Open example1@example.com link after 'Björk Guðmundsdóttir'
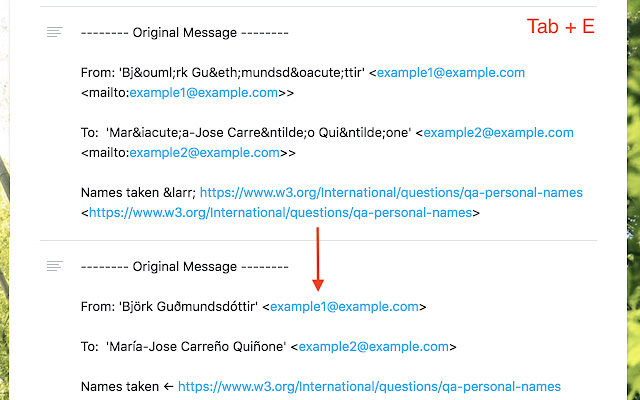The height and width of the screenshot is (400, 640). click(344, 307)
